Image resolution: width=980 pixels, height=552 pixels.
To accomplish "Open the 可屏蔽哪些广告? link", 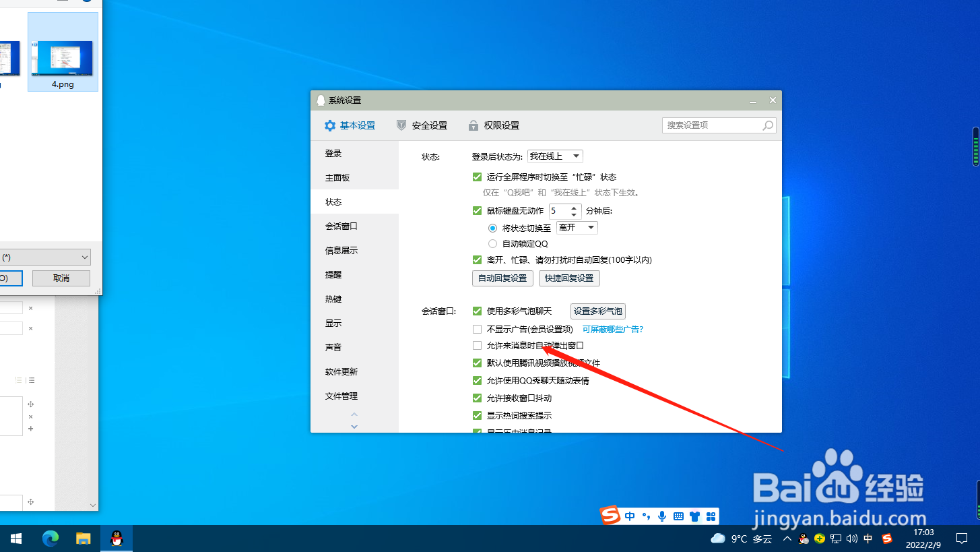I will pyautogui.click(x=613, y=330).
